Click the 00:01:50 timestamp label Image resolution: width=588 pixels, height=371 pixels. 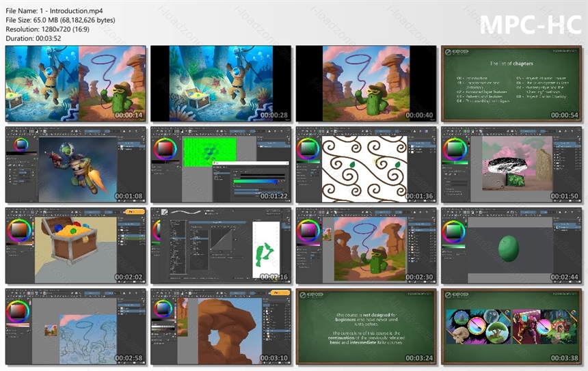[x=564, y=196]
